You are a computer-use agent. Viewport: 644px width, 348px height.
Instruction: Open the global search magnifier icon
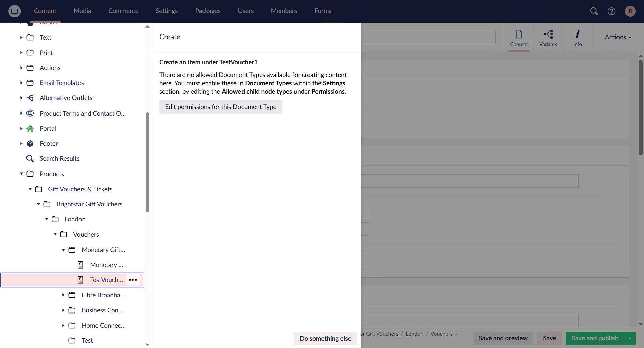pos(594,11)
